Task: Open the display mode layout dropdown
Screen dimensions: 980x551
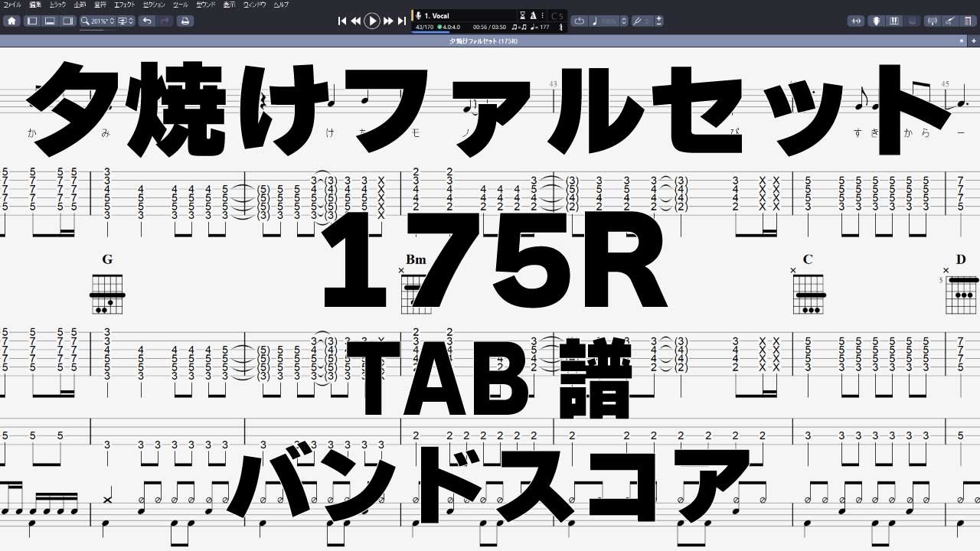Action: click(126, 21)
